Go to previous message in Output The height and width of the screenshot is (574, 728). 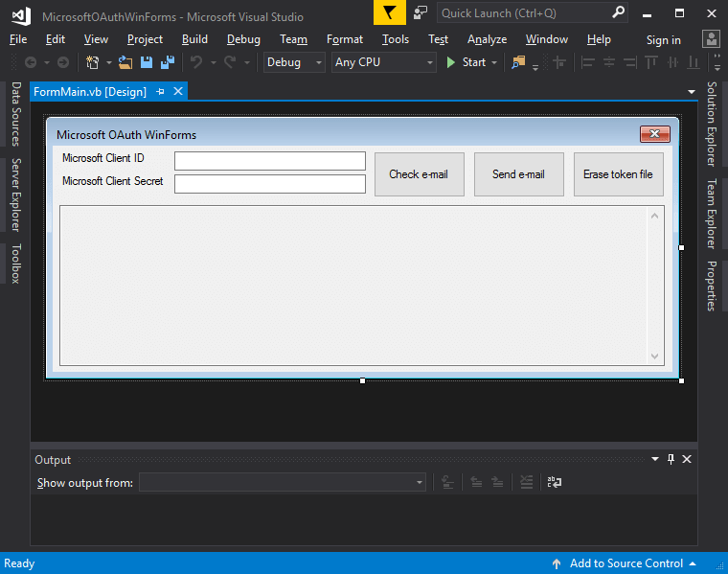coord(476,483)
